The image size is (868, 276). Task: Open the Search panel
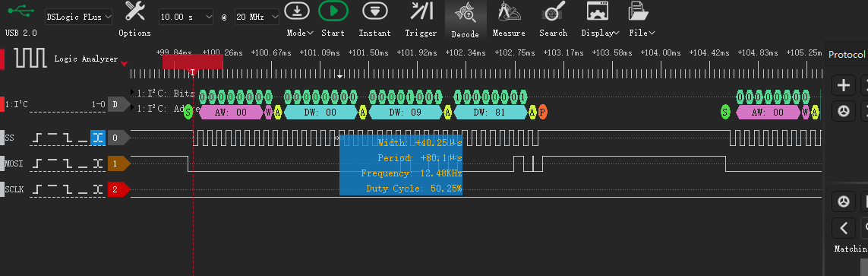[x=553, y=20]
